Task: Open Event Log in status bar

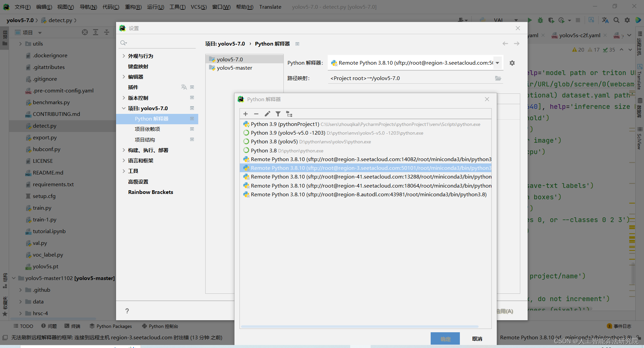Action: point(619,326)
